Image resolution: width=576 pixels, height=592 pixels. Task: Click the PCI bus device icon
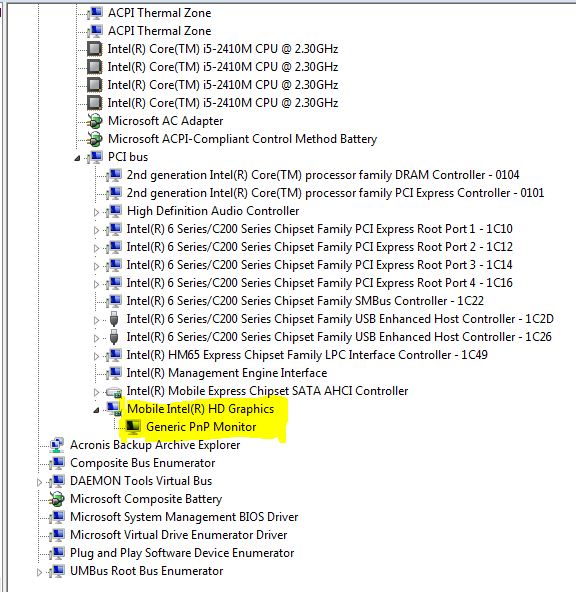[95, 157]
